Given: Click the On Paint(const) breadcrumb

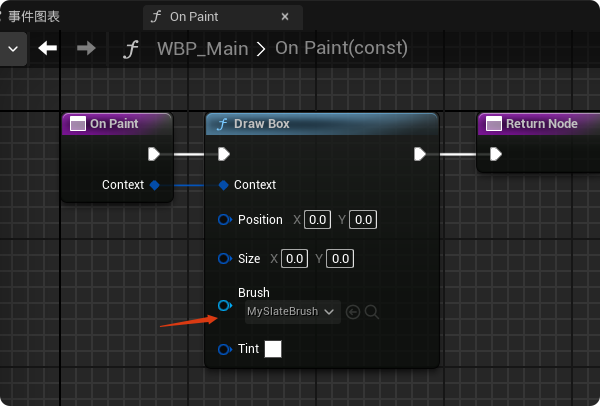Looking at the screenshot, I should (x=341, y=48).
